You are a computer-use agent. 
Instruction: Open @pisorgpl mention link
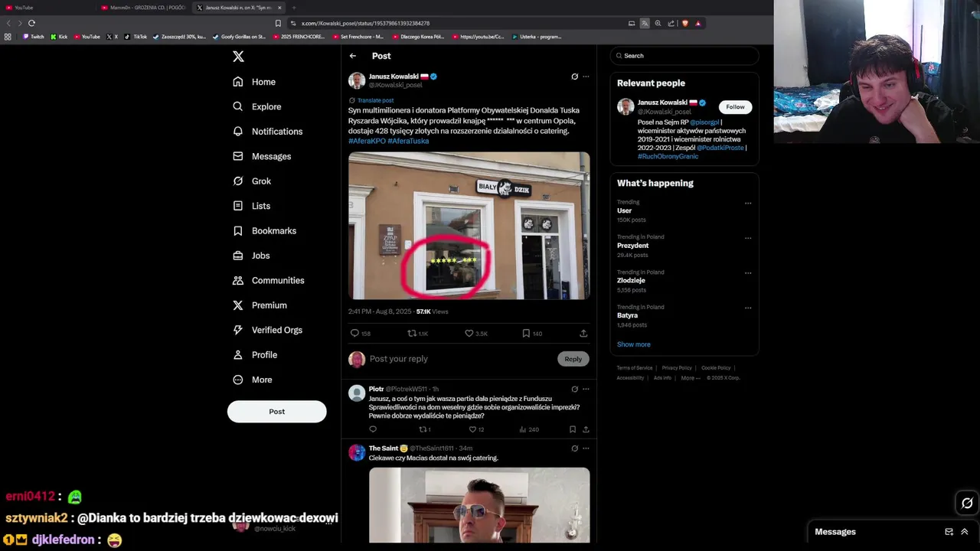(704, 122)
